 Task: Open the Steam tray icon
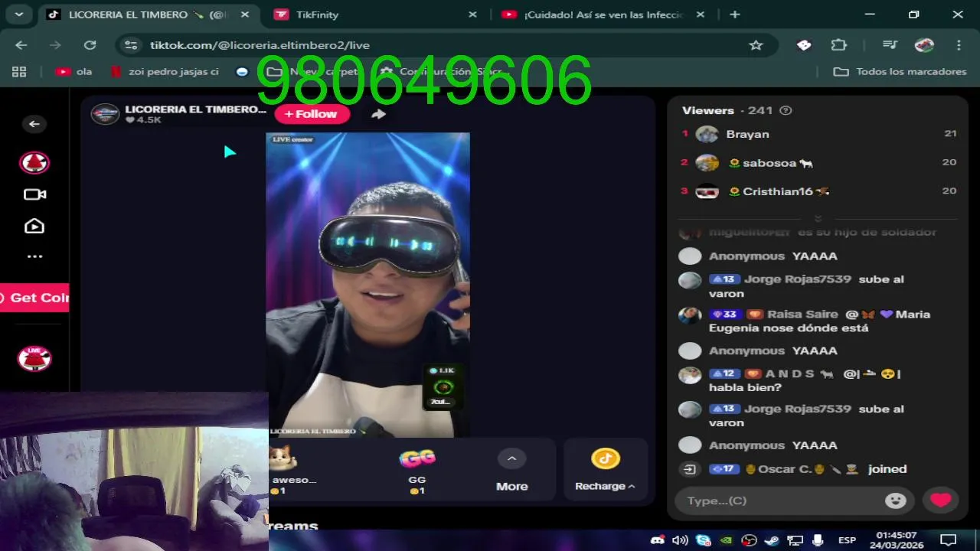[x=772, y=540]
